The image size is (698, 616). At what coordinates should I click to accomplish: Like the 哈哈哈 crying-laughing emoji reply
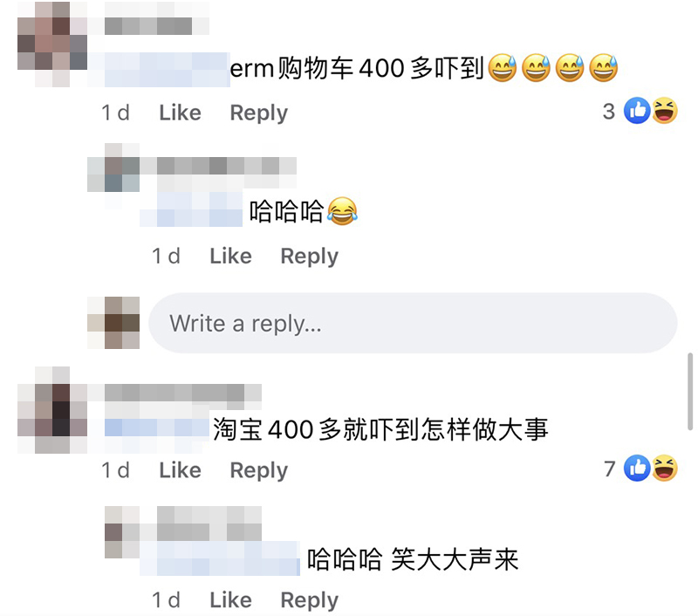230,256
